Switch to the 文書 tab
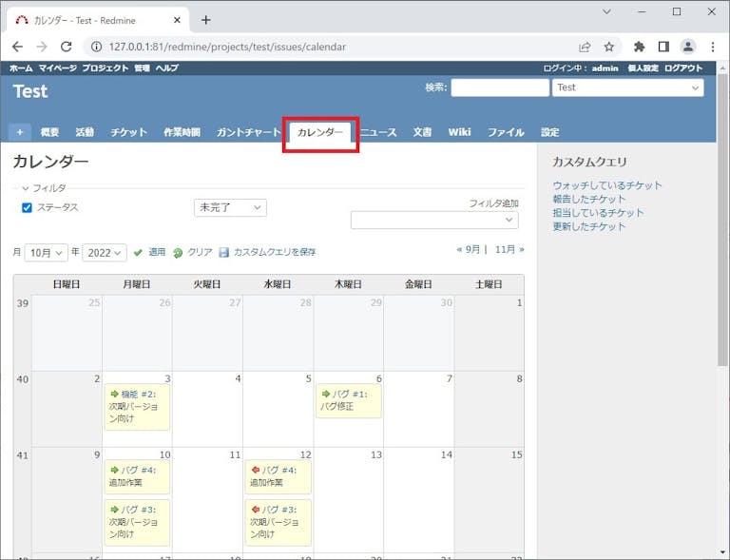Viewport: 730px width, 560px height. coord(422,132)
